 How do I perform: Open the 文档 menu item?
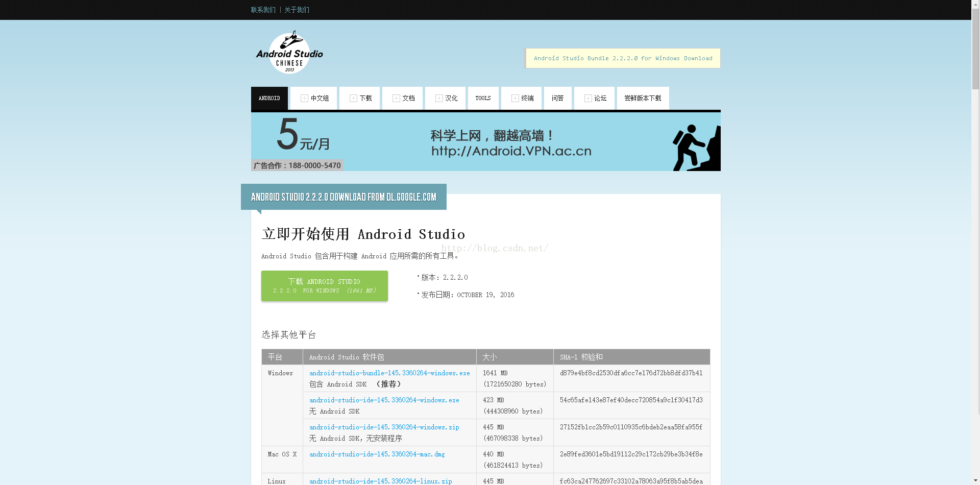tap(403, 98)
